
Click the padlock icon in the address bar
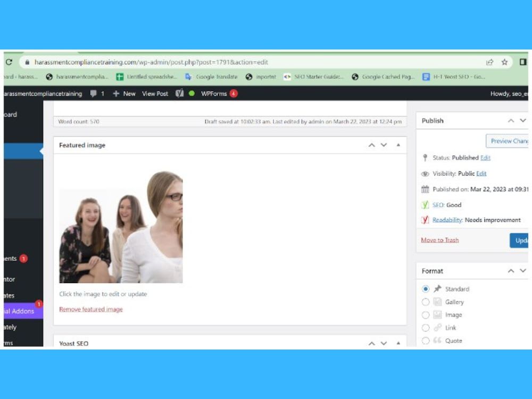pyautogui.click(x=27, y=62)
